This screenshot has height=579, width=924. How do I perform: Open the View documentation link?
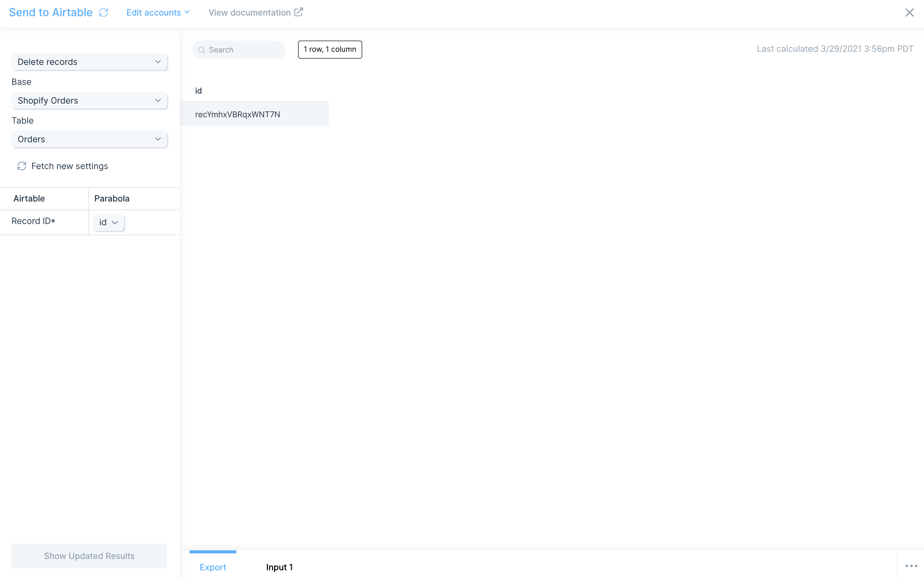pyautogui.click(x=249, y=13)
